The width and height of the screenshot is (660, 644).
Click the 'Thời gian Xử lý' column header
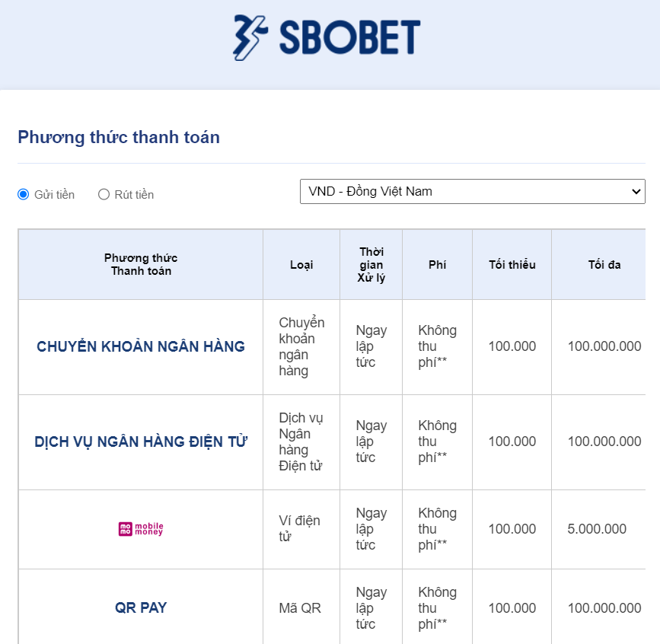tap(371, 264)
